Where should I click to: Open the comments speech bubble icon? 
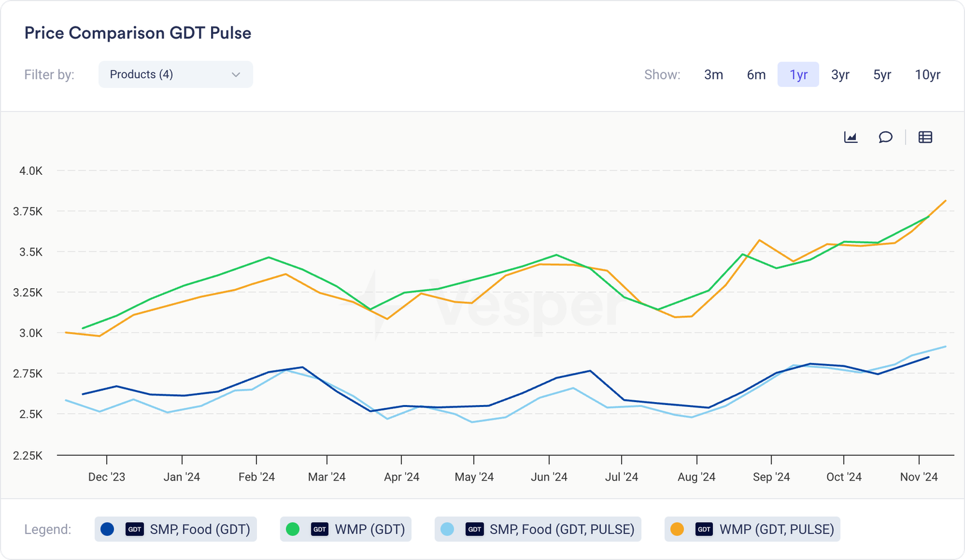885,137
